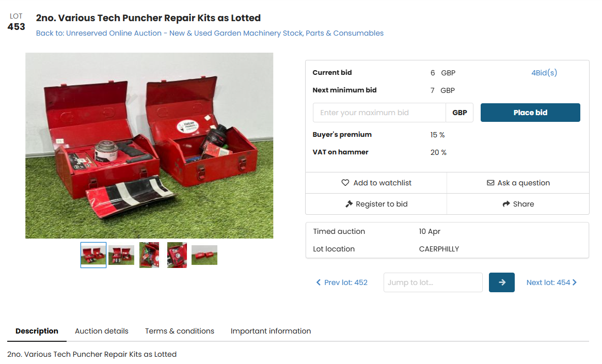Screen dimensions: 602x364
Task: Select the second thumbnail image
Action: coord(121,255)
